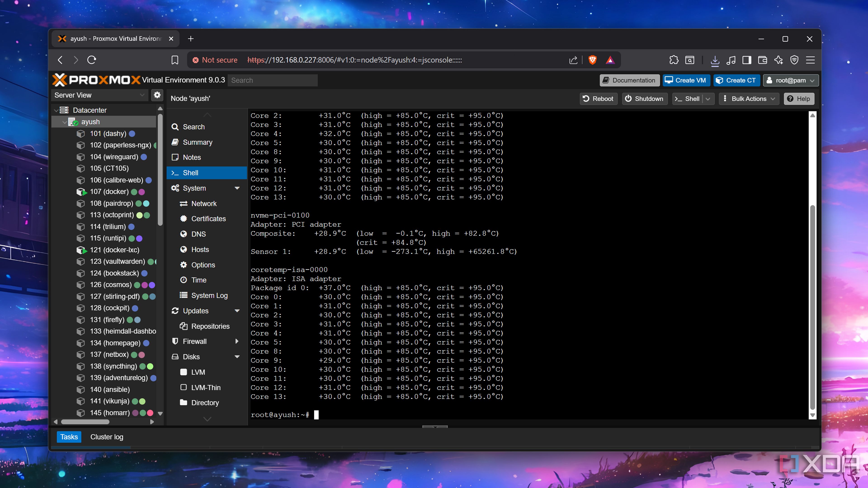868x488 pixels.
Task: Open a new browser tab with plus
Action: point(191,39)
